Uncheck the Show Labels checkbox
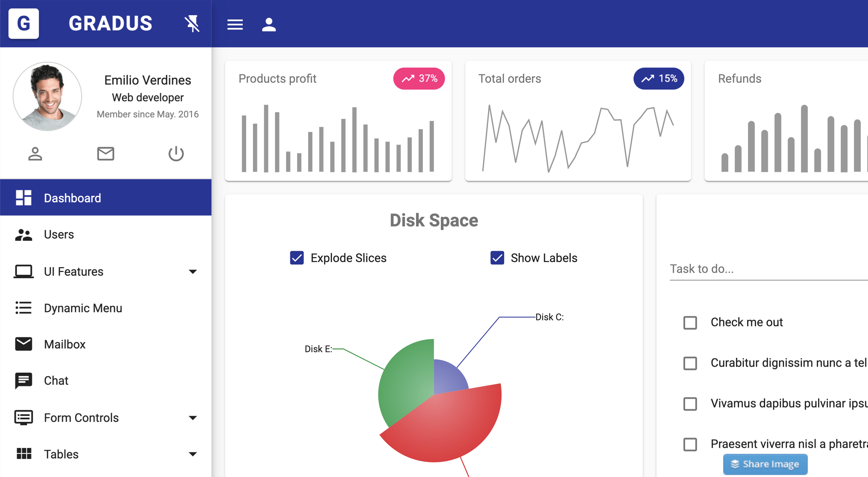The image size is (868, 477). [x=497, y=258]
